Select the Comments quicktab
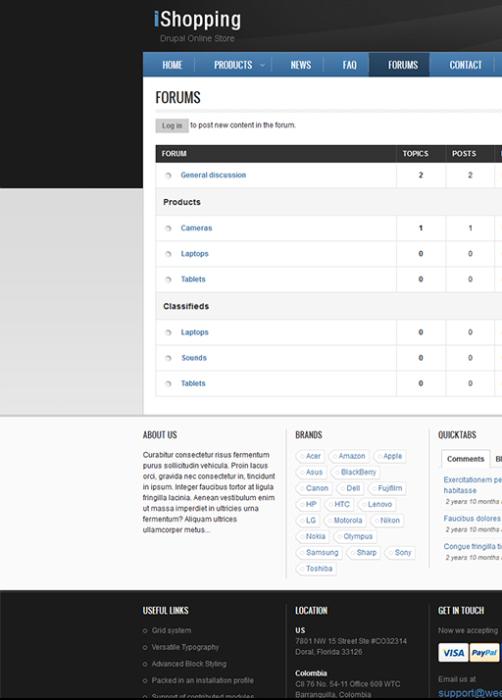Screen dimensions: 502x700 [x=465, y=459]
